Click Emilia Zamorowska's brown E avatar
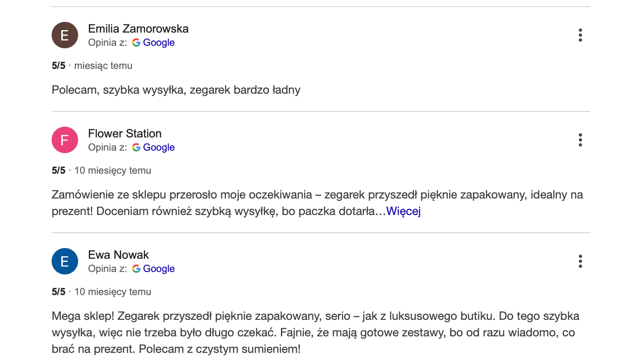Image resolution: width=623 pixels, height=364 pixels. (65, 35)
